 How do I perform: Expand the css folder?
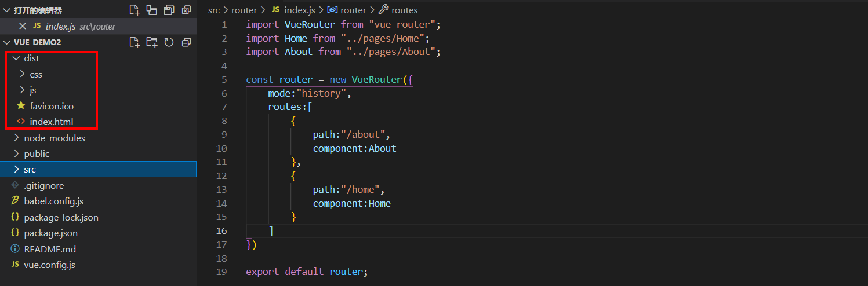point(22,74)
